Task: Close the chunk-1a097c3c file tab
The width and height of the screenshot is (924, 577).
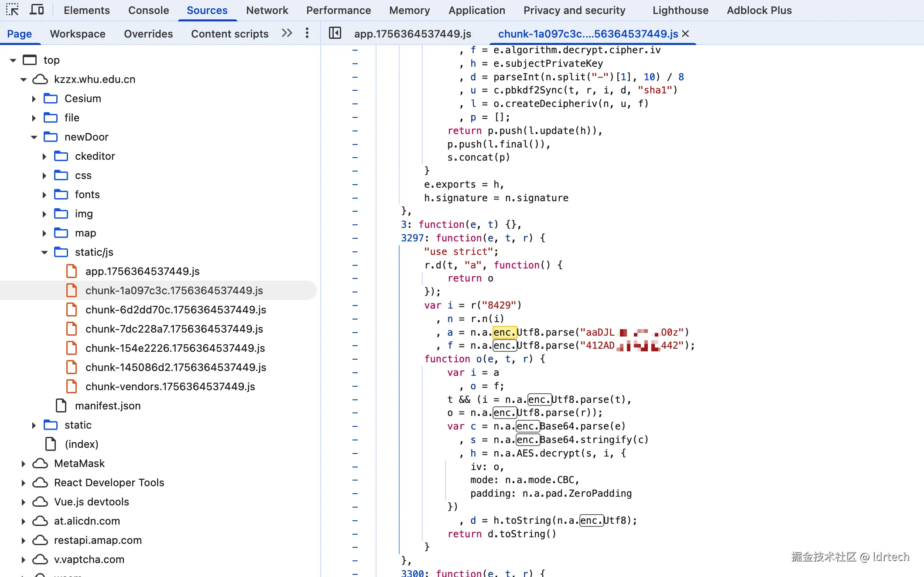Action: 685,34
